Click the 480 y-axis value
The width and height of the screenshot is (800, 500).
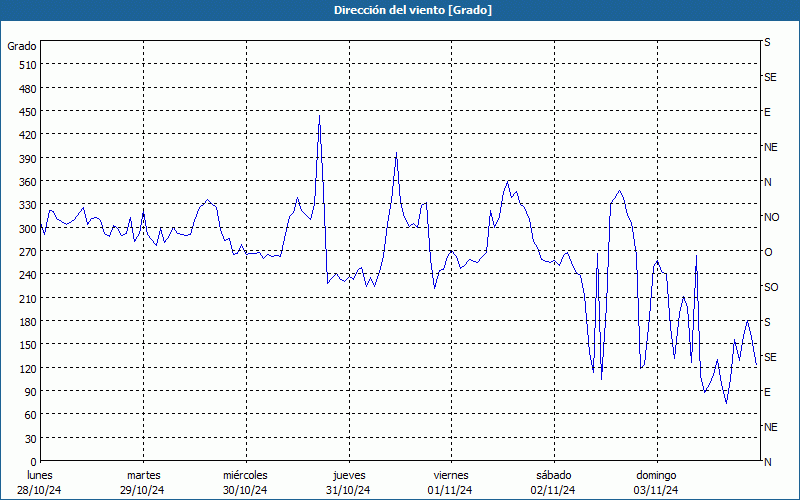point(28,89)
